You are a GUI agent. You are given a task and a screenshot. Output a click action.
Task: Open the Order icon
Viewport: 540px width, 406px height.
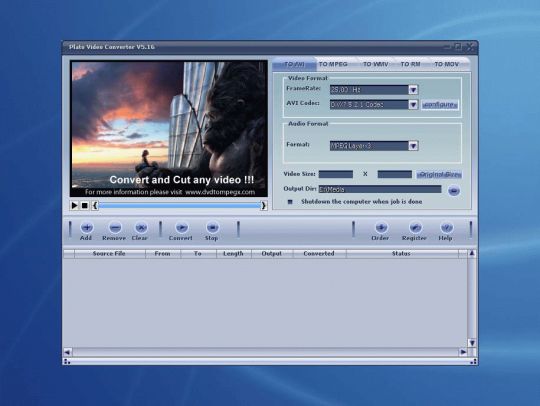click(381, 228)
